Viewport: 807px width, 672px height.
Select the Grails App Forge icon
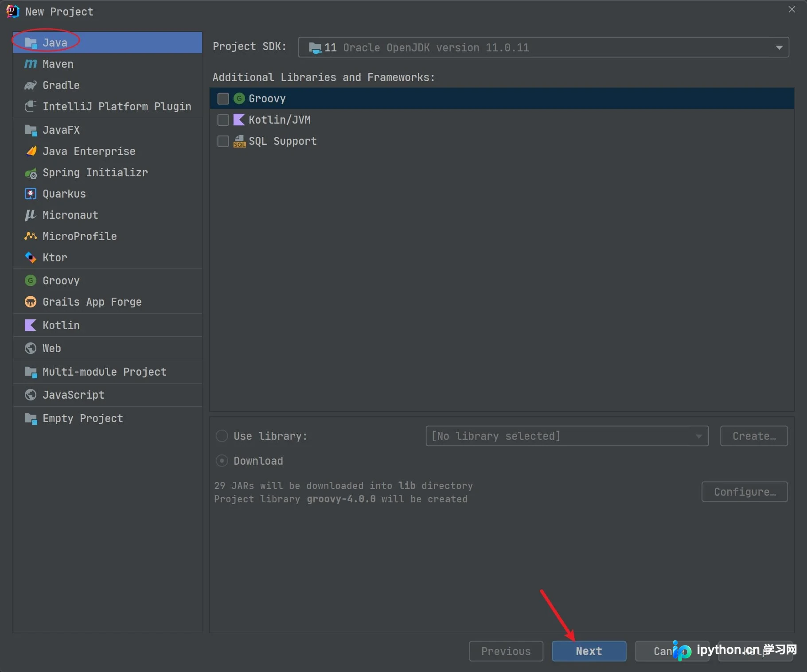click(x=31, y=302)
